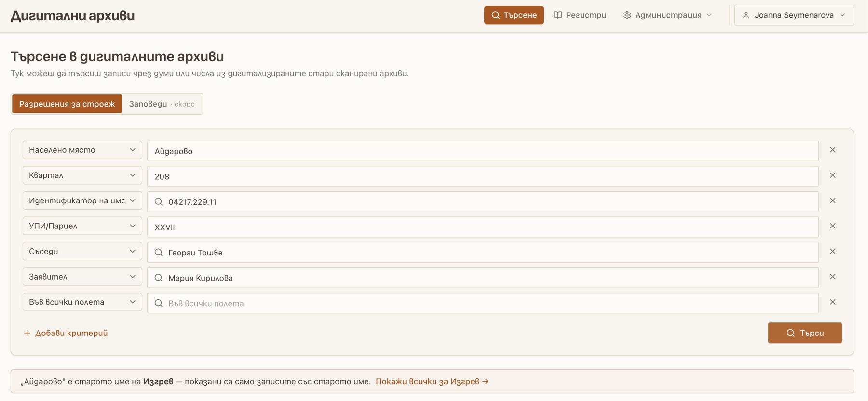Viewport: 868px width, 401px height.
Task: Remove the Квартал criterion row
Action: click(x=832, y=175)
